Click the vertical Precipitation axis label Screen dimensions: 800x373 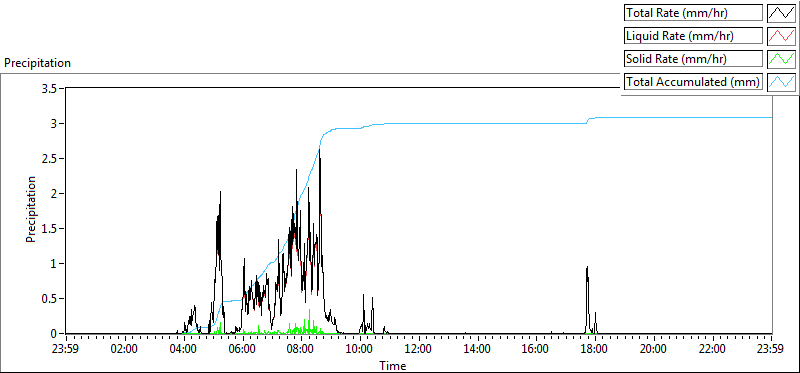coord(31,209)
